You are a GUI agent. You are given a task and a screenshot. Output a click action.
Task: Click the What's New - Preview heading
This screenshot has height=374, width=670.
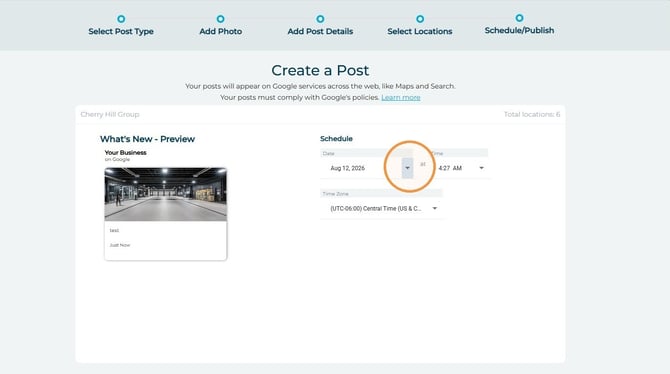click(147, 139)
